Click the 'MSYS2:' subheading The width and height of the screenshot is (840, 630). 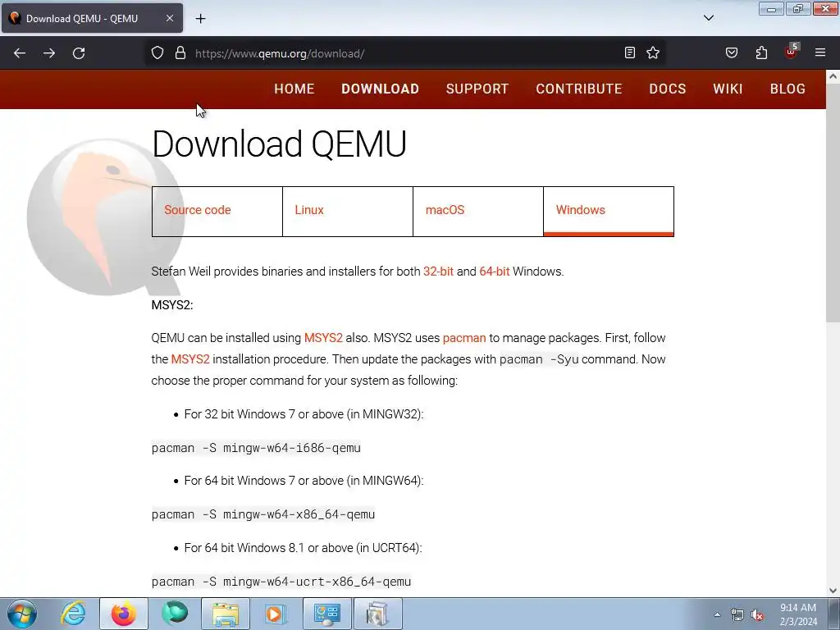coord(172,305)
